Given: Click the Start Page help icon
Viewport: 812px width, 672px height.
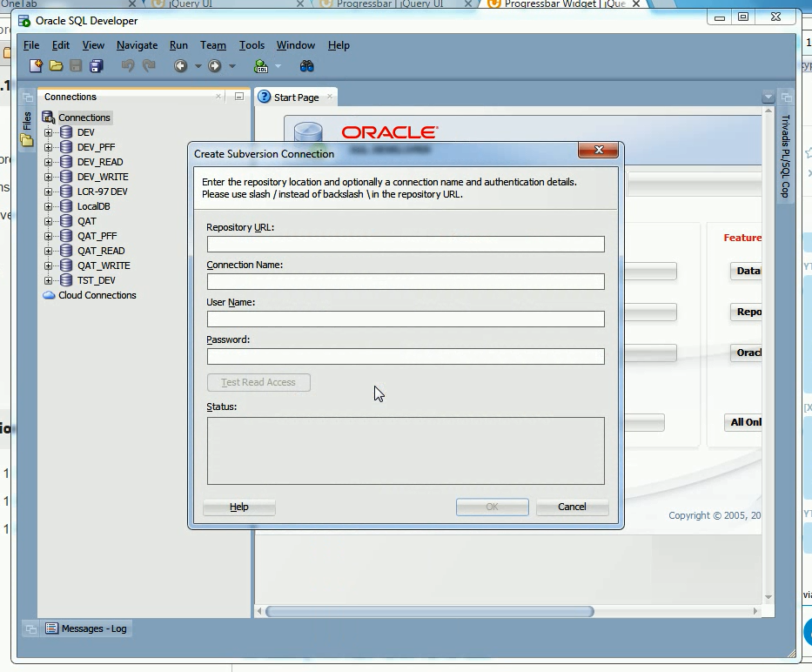Looking at the screenshot, I should [x=264, y=97].
